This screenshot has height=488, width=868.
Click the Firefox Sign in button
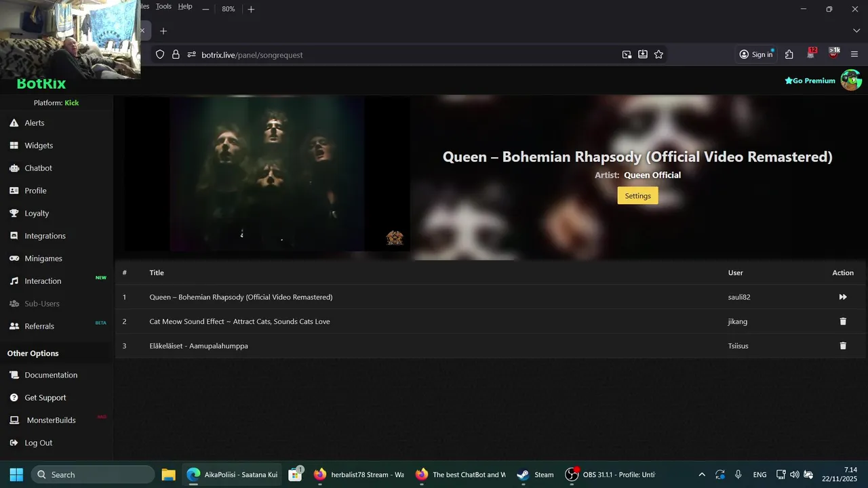(x=756, y=55)
